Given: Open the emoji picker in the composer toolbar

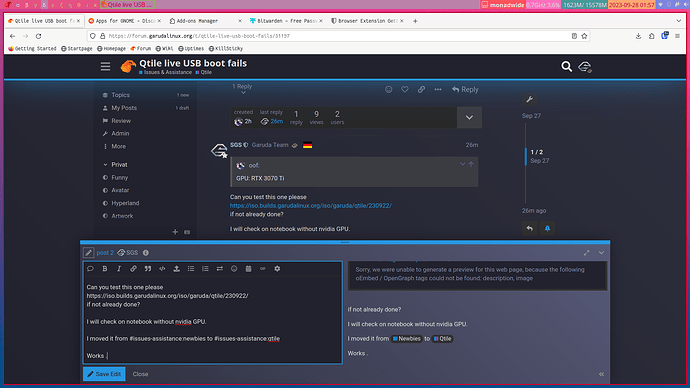Looking at the screenshot, I should [234, 269].
